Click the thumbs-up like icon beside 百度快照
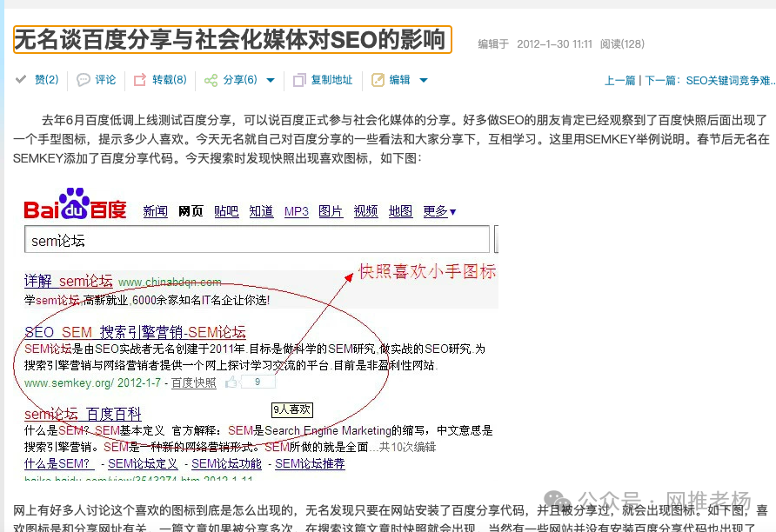This screenshot has width=776, height=532. pyautogui.click(x=231, y=382)
